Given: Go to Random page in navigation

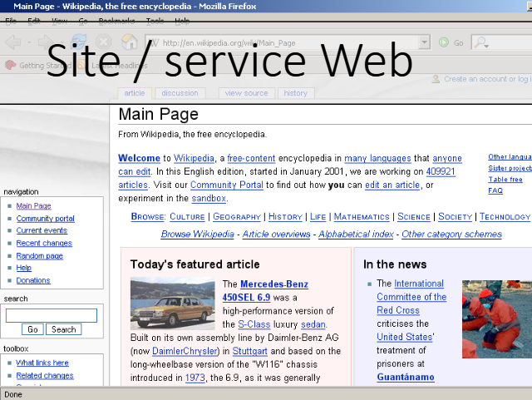Looking at the screenshot, I should [x=39, y=256].
